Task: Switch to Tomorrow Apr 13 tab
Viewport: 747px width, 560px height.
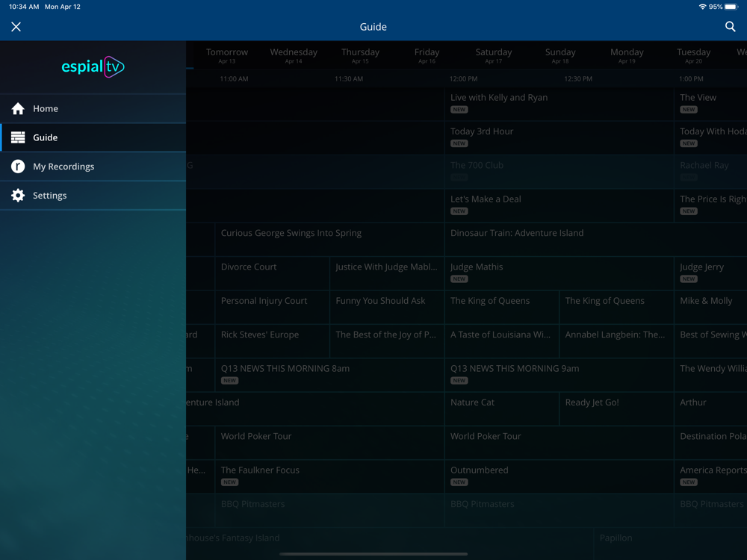Action: (x=227, y=55)
